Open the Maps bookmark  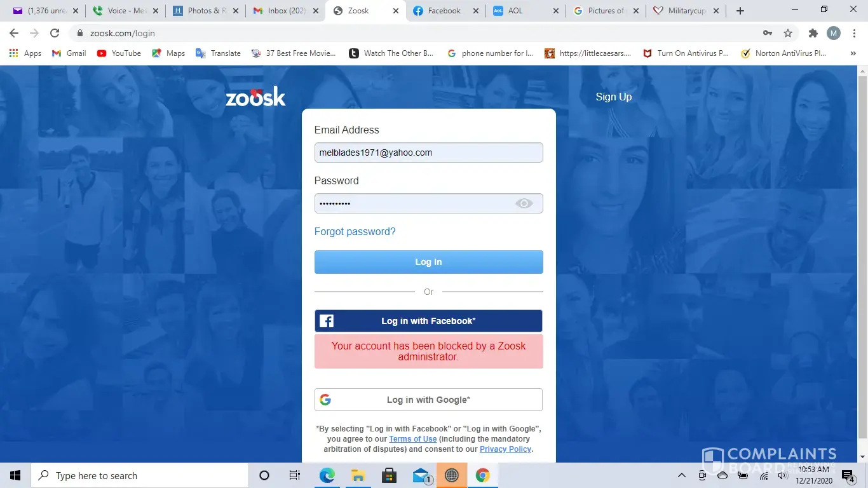[168, 53]
